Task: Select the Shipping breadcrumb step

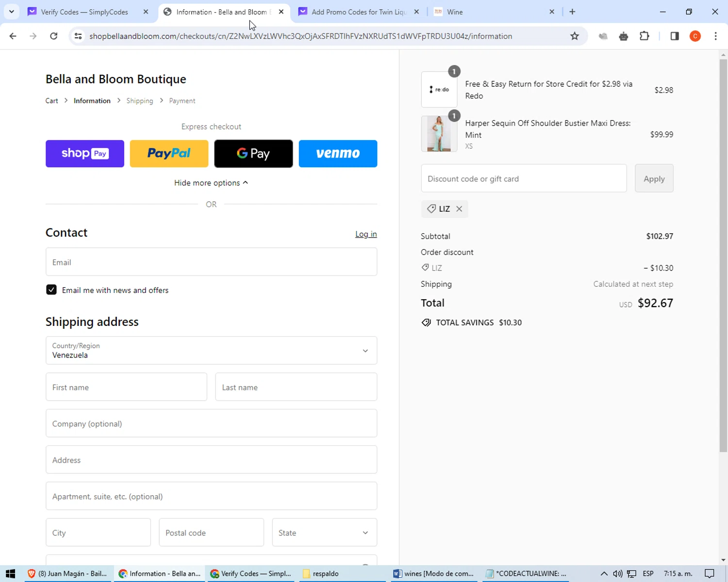Action: click(140, 101)
